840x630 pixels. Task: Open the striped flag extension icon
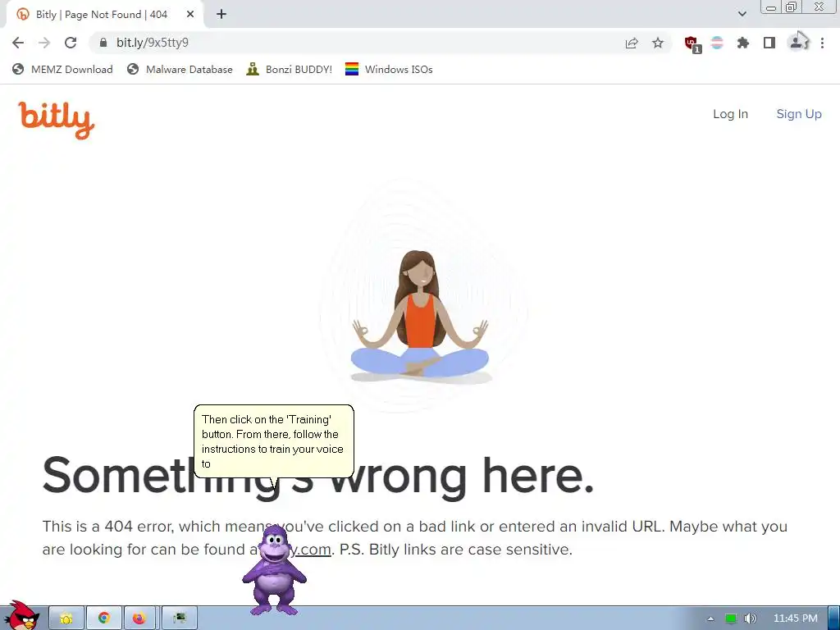tap(717, 43)
